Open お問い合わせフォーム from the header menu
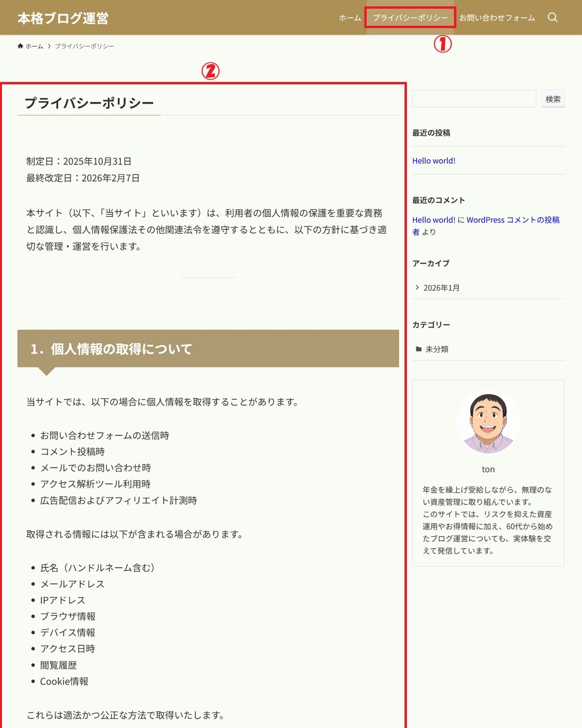 [497, 18]
